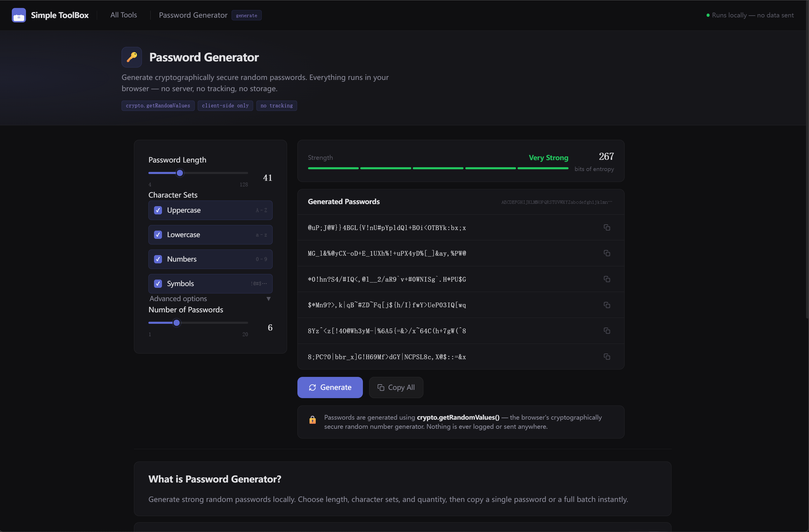Click the Simple ToolBox logo icon
The height and width of the screenshot is (532, 809).
[x=19, y=15]
